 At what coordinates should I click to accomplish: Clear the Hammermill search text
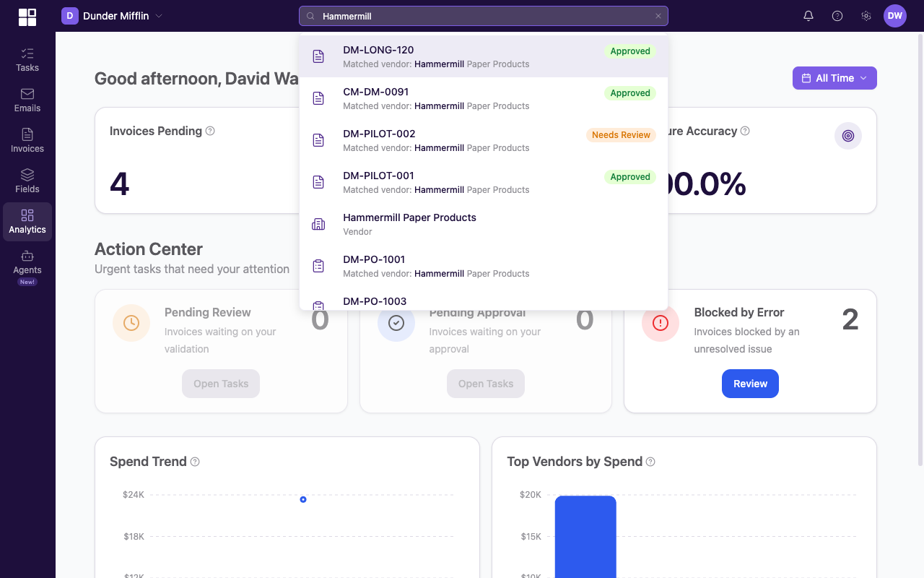pyautogui.click(x=658, y=16)
